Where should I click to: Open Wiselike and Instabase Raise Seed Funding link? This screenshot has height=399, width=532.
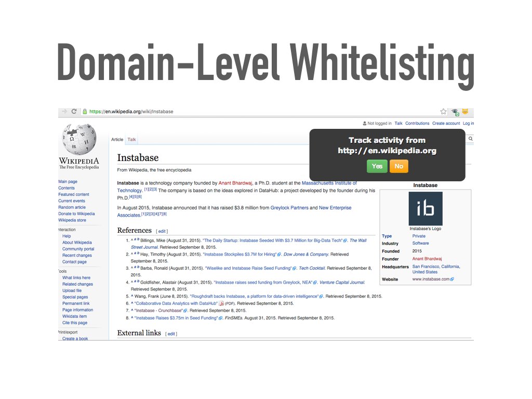(x=249, y=269)
